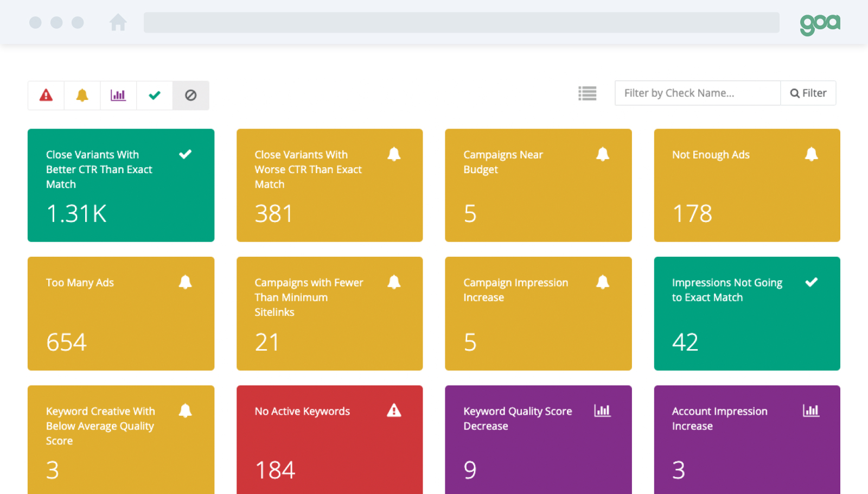Image resolution: width=868 pixels, height=494 pixels.
Task: Click the home icon in the browser toolbar
Action: click(x=118, y=22)
